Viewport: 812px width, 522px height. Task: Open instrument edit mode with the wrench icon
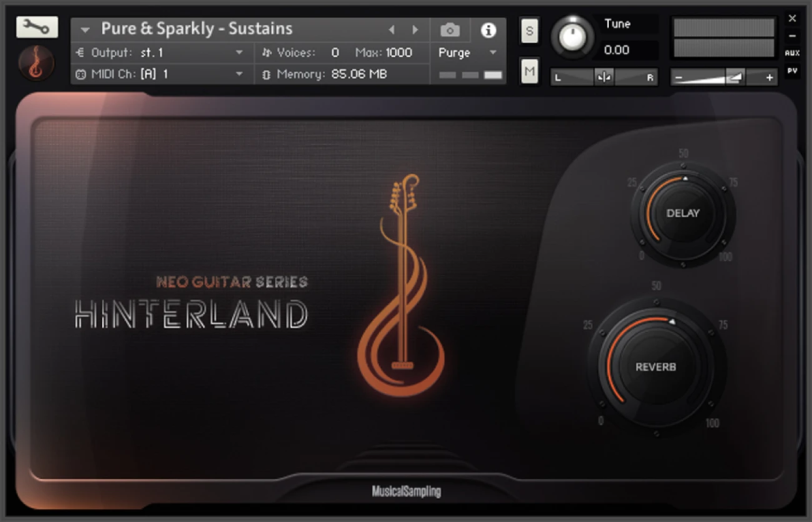point(37,27)
